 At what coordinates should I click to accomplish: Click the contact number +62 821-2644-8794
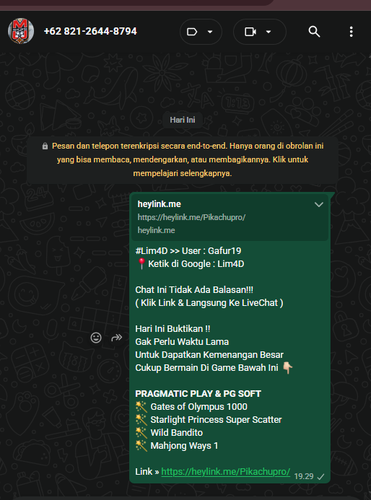click(x=90, y=31)
